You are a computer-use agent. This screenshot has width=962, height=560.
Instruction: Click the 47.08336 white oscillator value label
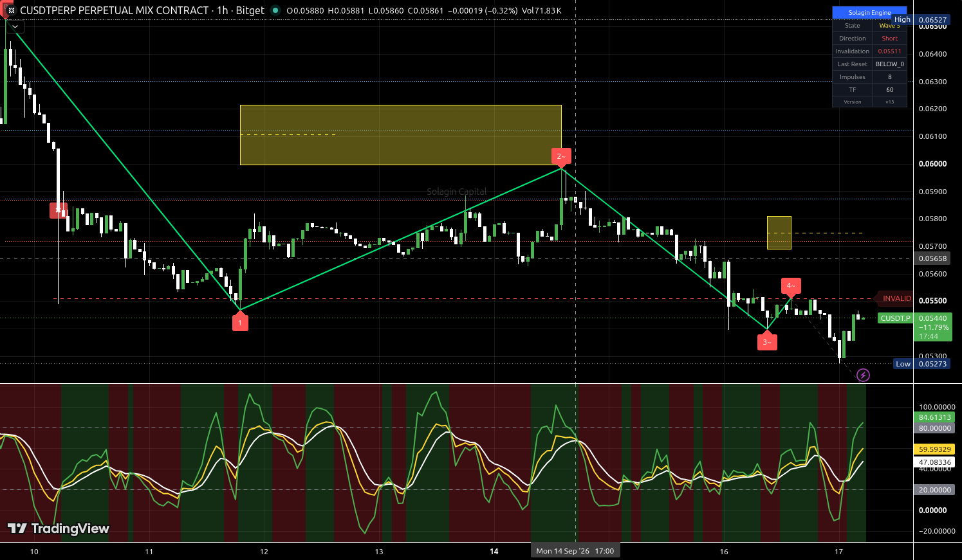934,462
